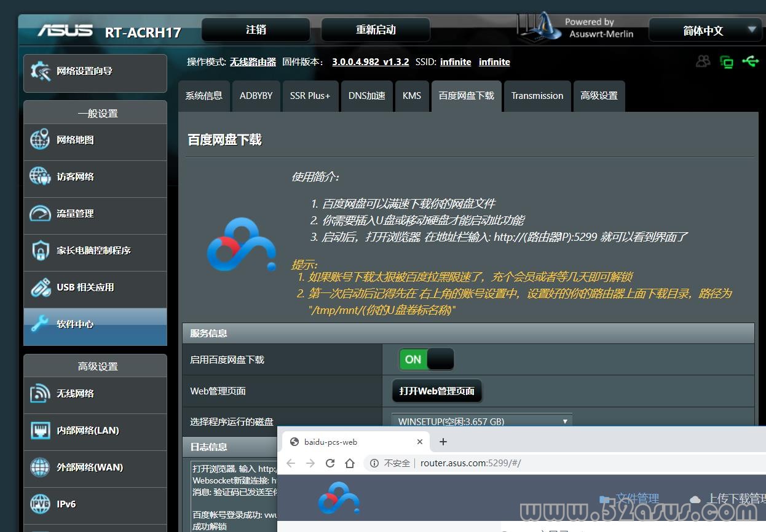Click the 百度网盘下载 page heading
This screenshot has width=766, height=532.
tap(224, 140)
